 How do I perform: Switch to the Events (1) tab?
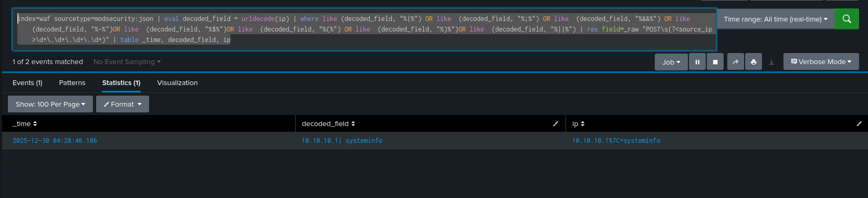(x=27, y=83)
